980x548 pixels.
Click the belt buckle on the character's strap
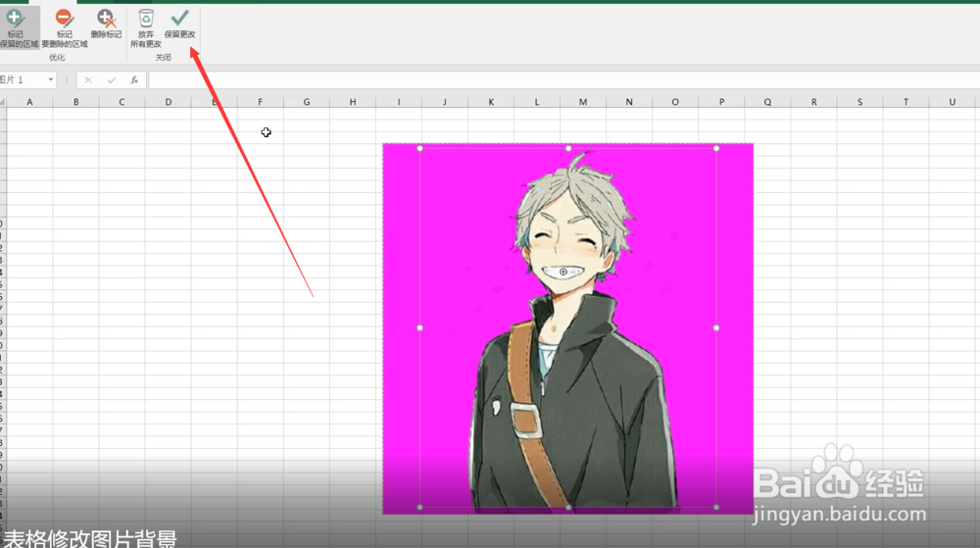tap(526, 420)
